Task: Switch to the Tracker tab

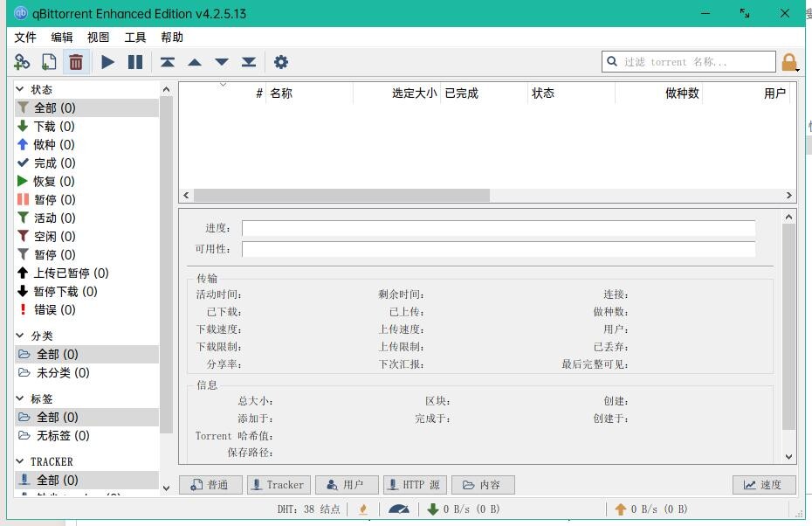Action: pos(279,485)
